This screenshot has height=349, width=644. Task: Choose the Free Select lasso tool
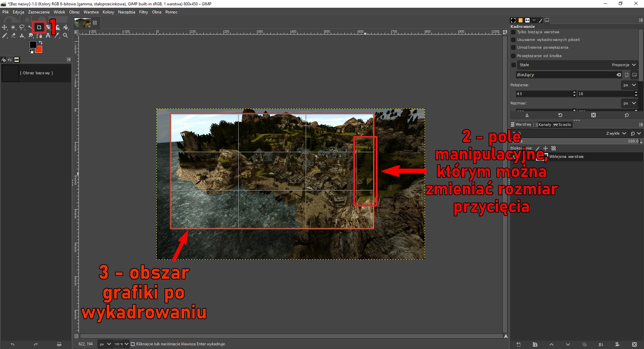[22, 28]
